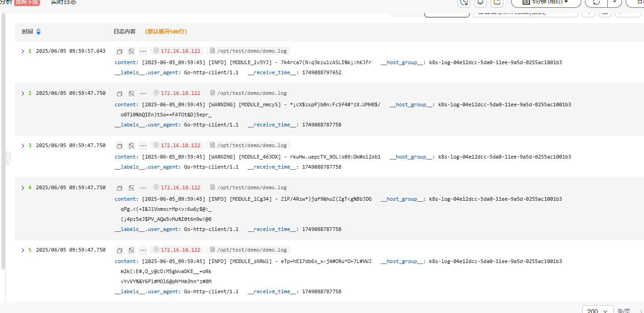View context of log entry 5
This screenshot has height=313, width=644.
[x=131, y=250]
